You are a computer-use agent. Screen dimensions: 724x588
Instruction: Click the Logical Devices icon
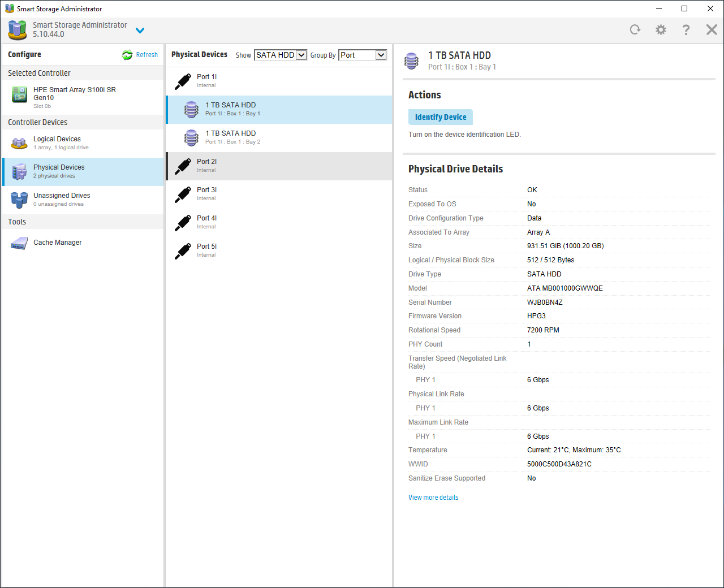coord(19,143)
